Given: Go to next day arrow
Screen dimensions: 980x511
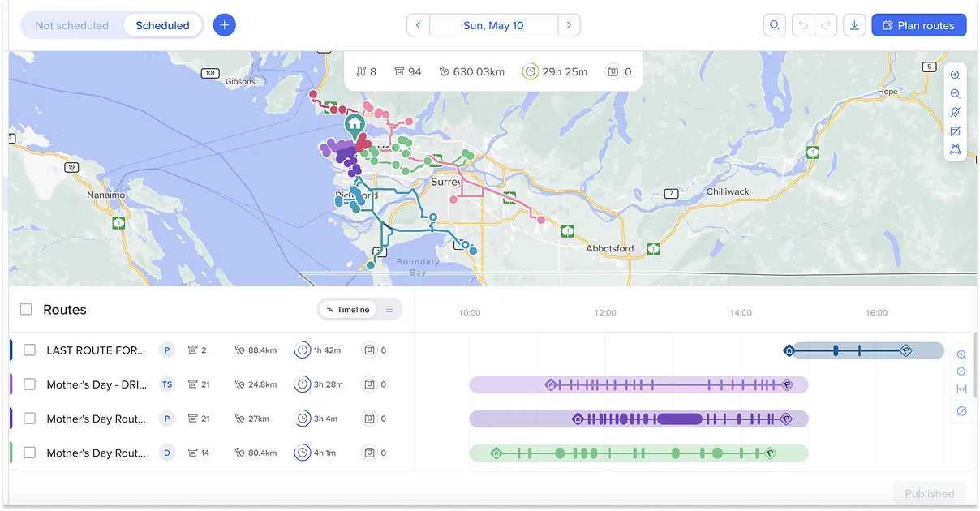Looking at the screenshot, I should [x=569, y=25].
